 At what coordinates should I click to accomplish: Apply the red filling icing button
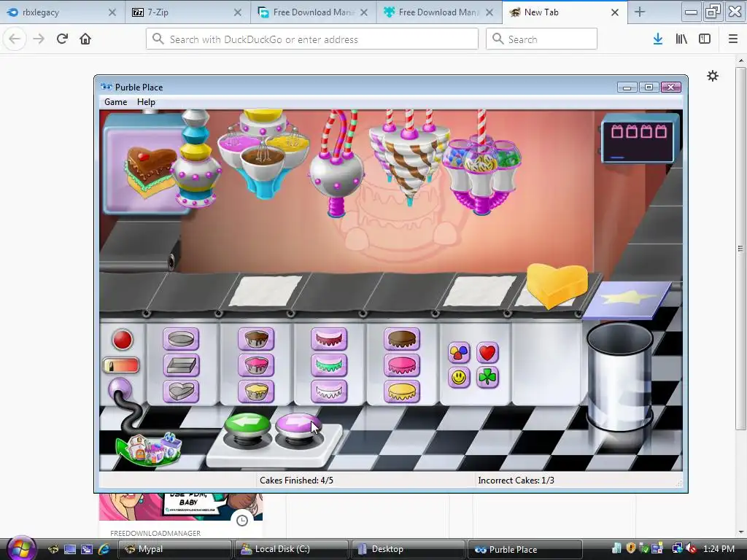329,339
